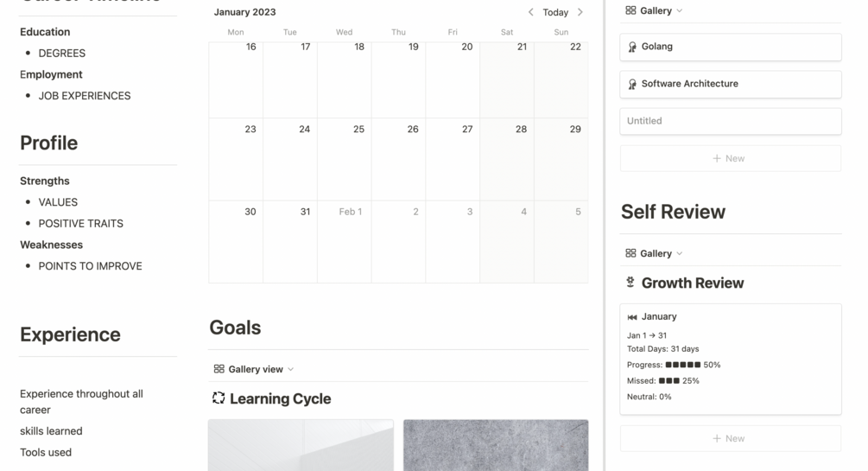The height and width of the screenshot is (471, 868).
Task: Add new entry below the January card
Action: coord(730,438)
